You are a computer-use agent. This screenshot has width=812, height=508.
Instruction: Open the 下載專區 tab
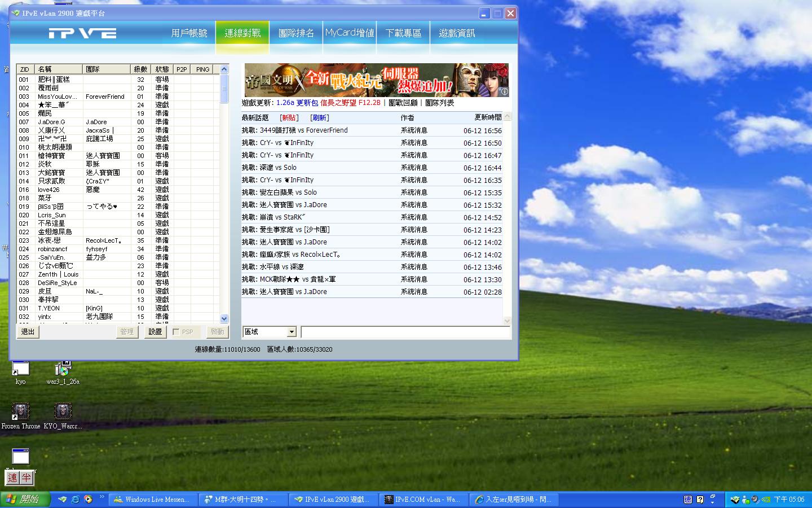[403, 33]
